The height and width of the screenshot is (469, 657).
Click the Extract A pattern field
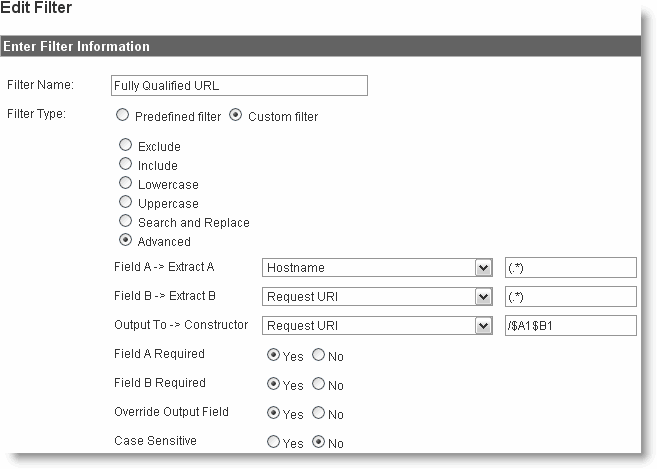point(571,267)
